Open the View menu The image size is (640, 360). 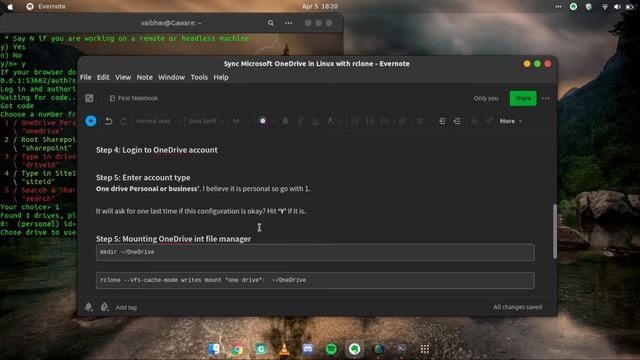123,77
